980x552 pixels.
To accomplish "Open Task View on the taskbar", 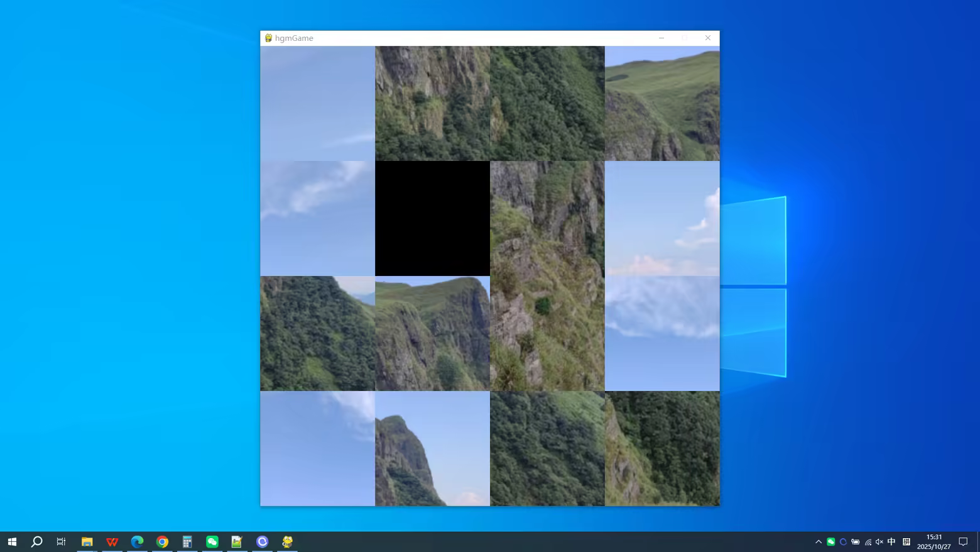I will pos(61,541).
